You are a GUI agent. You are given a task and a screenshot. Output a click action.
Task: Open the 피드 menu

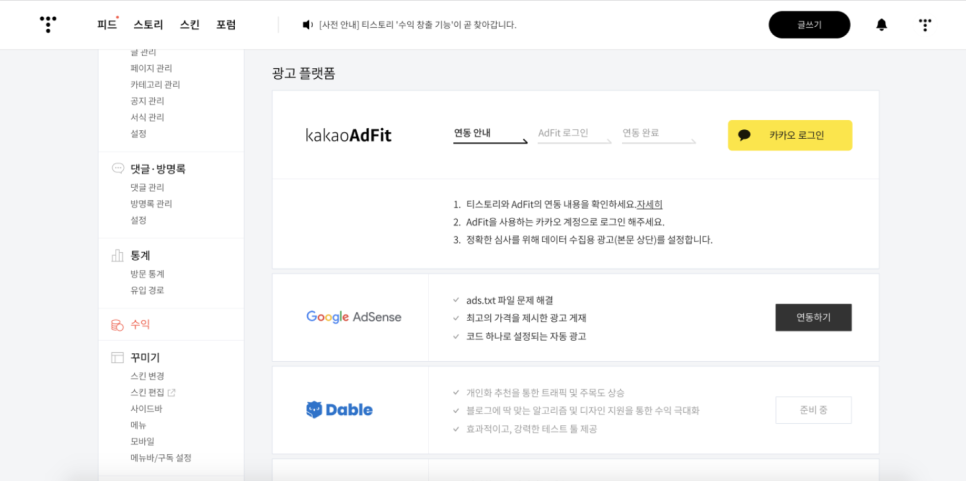click(107, 25)
